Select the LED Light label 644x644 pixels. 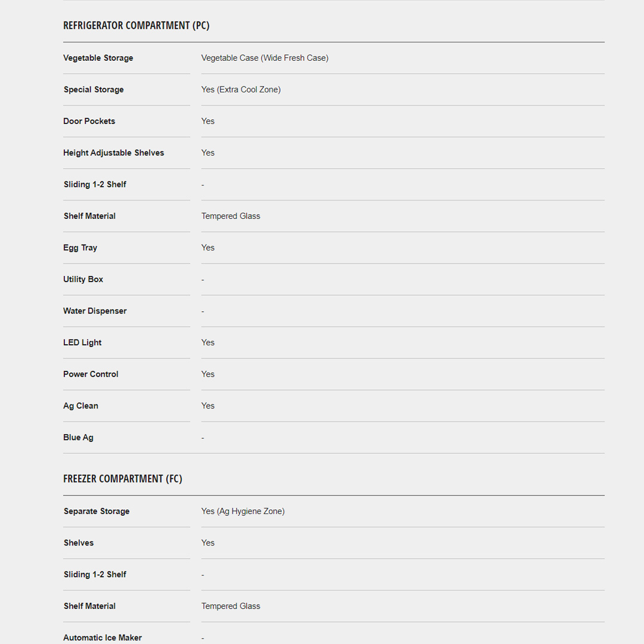(x=82, y=342)
